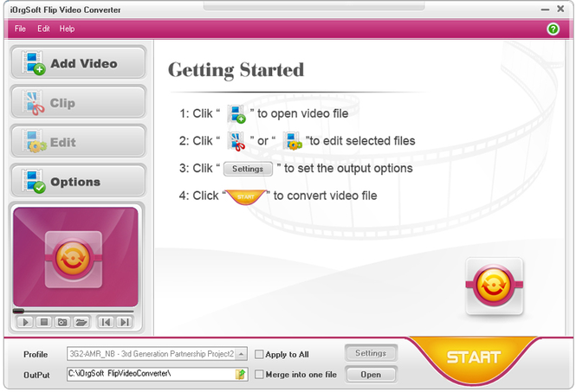Click the small START icon in step 4
Screen dimensions: 576x392
(x=246, y=196)
